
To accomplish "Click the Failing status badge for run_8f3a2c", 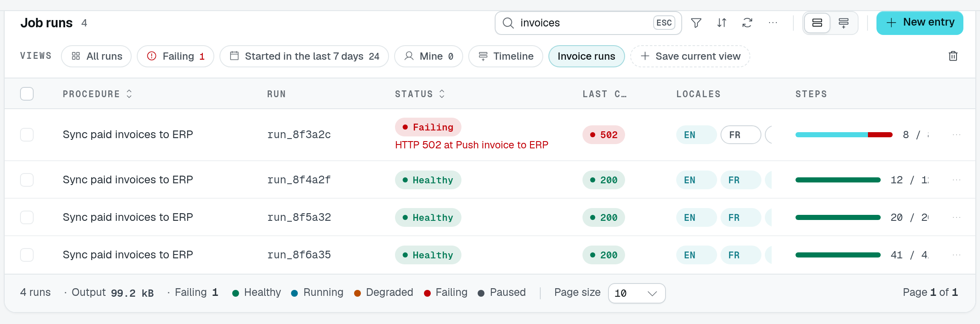I will point(428,127).
